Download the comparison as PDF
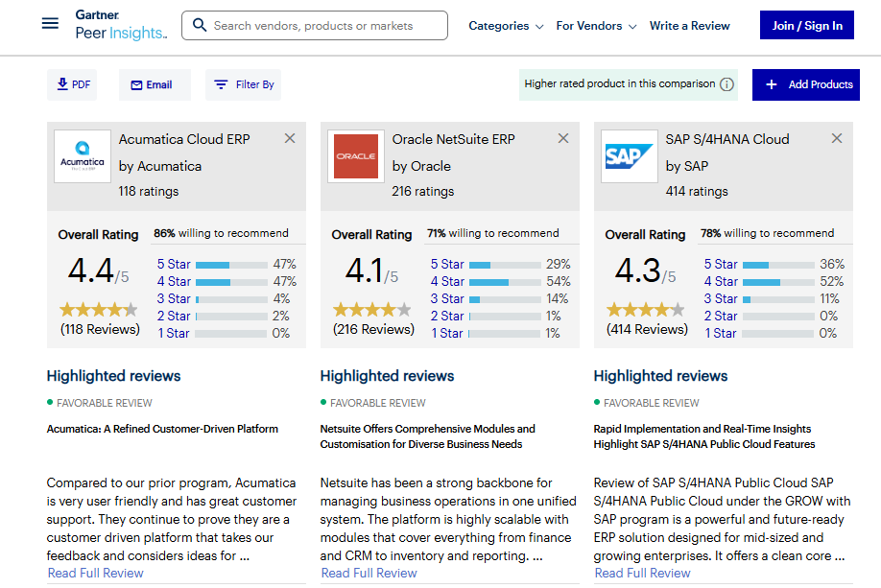 point(71,84)
